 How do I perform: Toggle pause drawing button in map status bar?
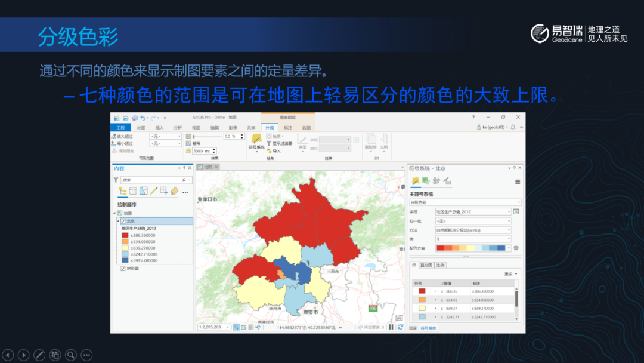coord(391,327)
